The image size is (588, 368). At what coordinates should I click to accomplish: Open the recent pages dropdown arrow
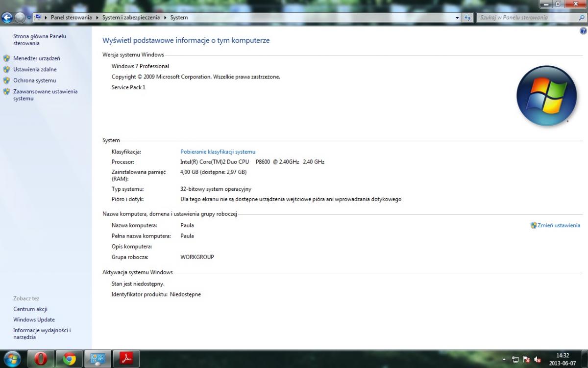tap(29, 18)
